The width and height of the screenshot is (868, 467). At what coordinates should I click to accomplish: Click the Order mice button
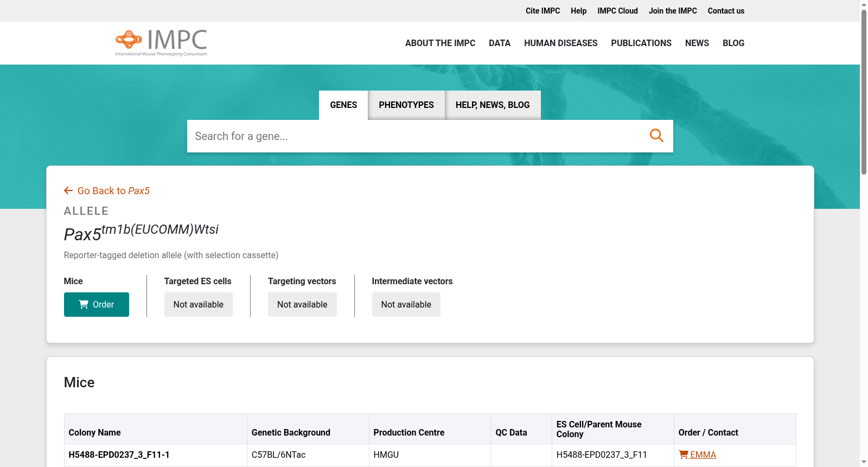click(97, 304)
